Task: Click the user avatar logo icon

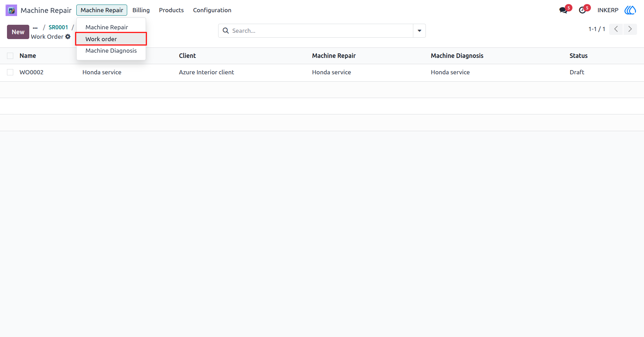Action: [630, 10]
